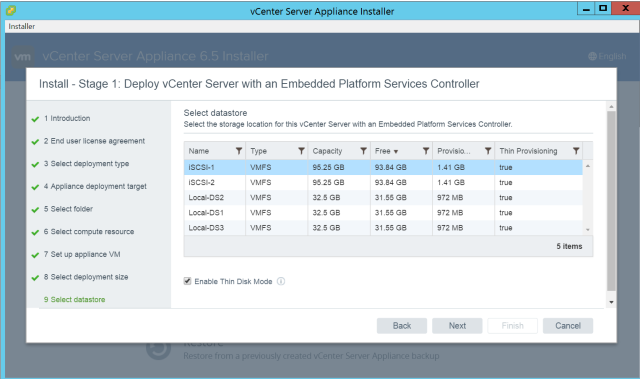Go to step 4 Appliance deployment target
This screenshot has height=379, width=640.
pyautogui.click(x=95, y=186)
